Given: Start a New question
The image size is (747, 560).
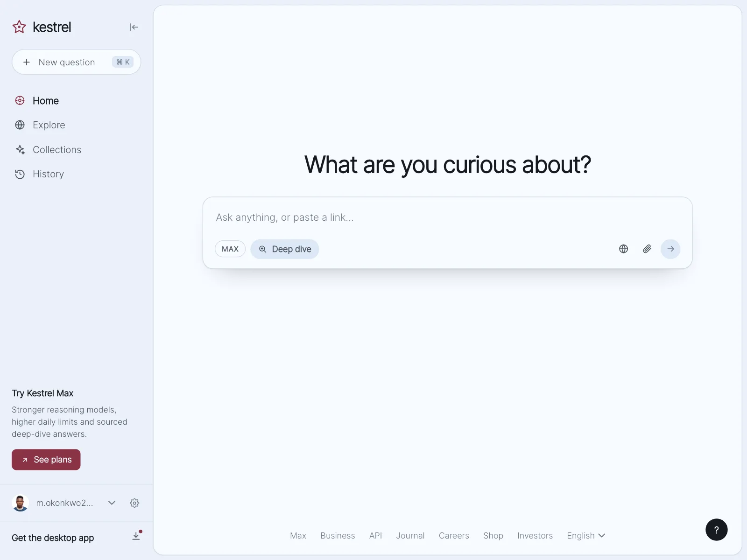Looking at the screenshot, I should click(76, 62).
